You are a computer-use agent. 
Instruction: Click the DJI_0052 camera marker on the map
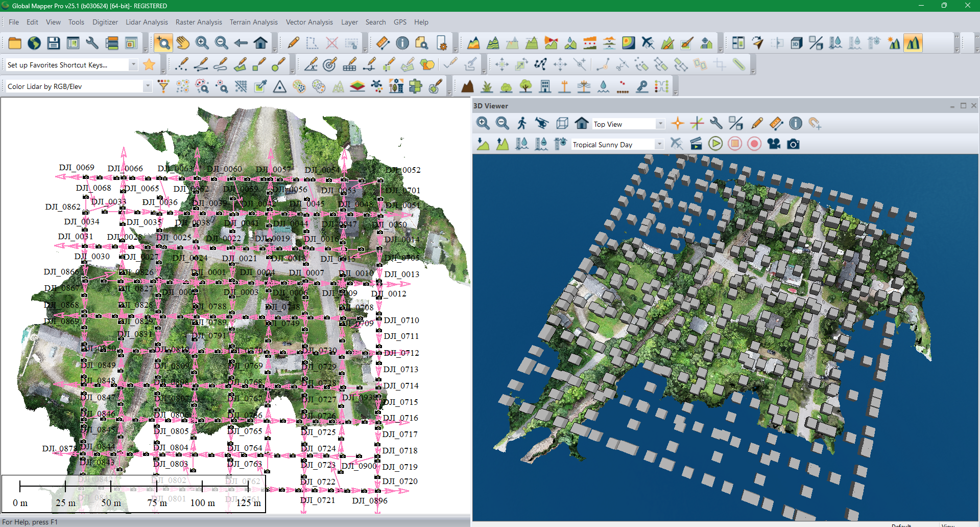380,179
